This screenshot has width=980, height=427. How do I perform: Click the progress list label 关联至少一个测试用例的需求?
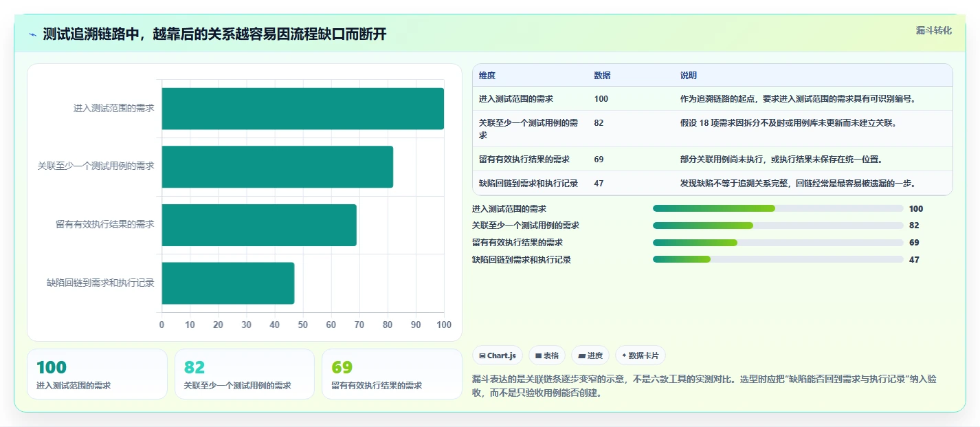point(526,226)
